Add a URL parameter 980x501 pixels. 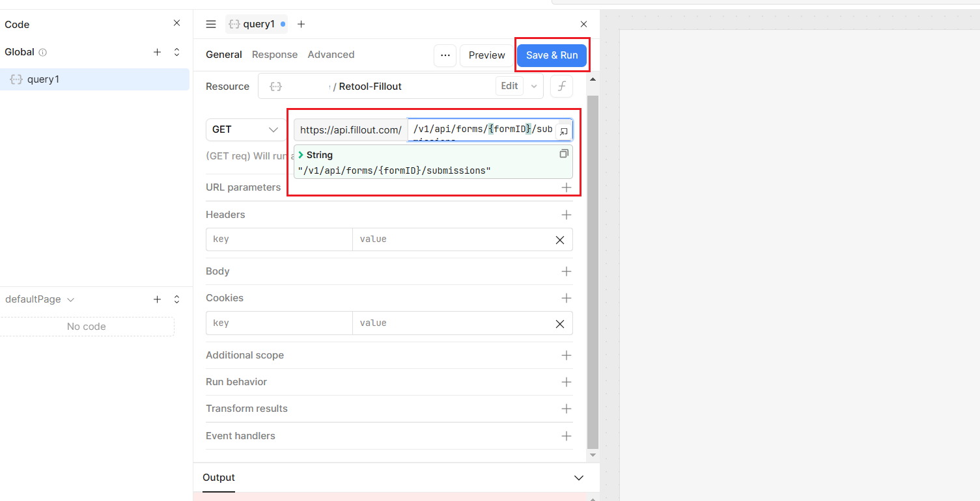tap(567, 187)
